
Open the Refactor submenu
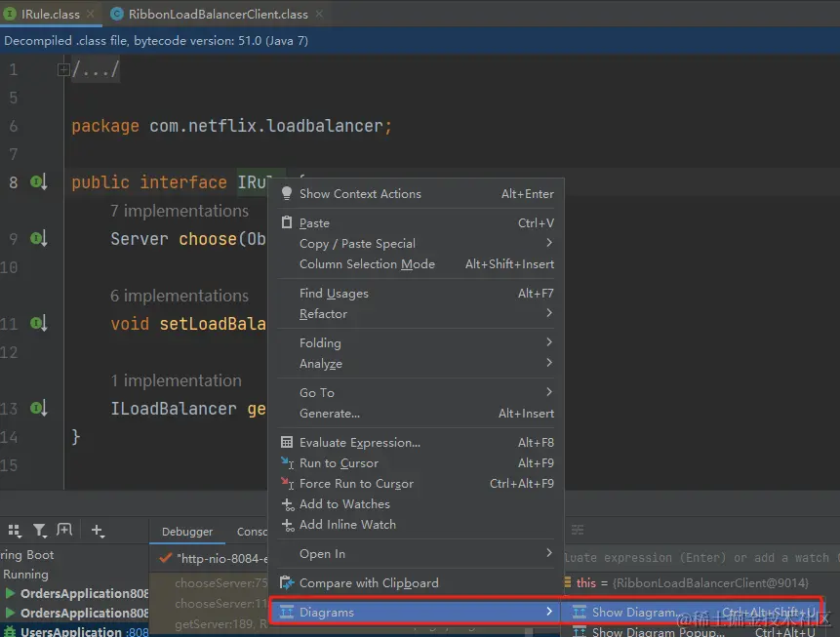(416, 314)
